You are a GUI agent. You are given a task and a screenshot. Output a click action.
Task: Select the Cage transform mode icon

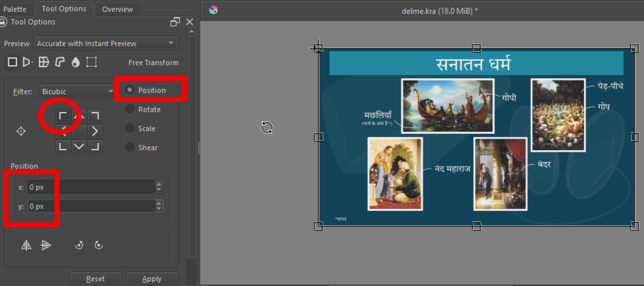60,62
